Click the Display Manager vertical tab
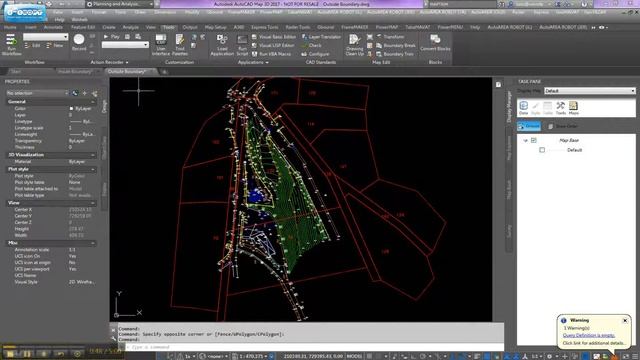Viewport: 640px width, 360px height. [509, 106]
